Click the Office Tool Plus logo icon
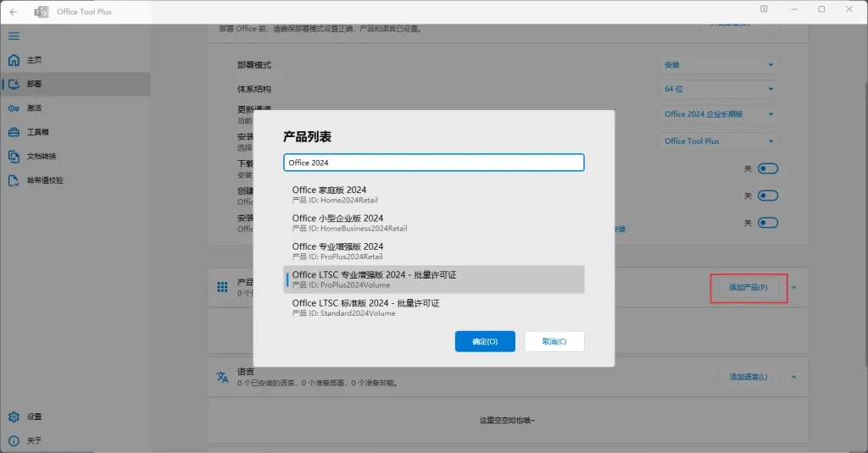868x453 pixels. tap(41, 12)
